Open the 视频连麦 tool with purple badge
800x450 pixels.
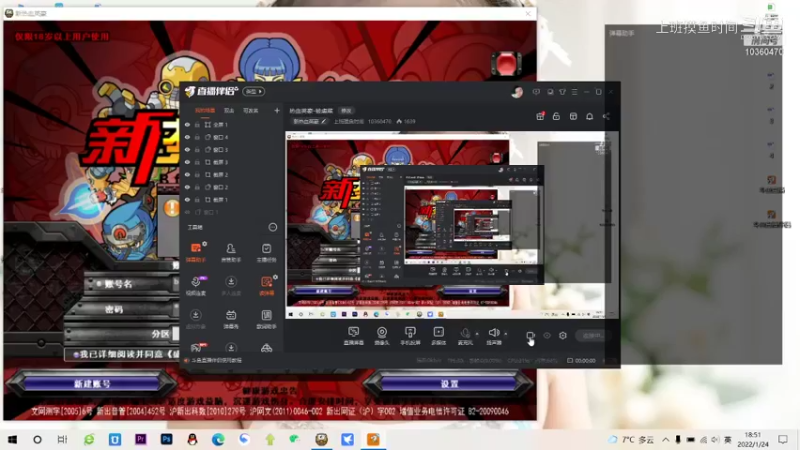click(x=196, y=285)
